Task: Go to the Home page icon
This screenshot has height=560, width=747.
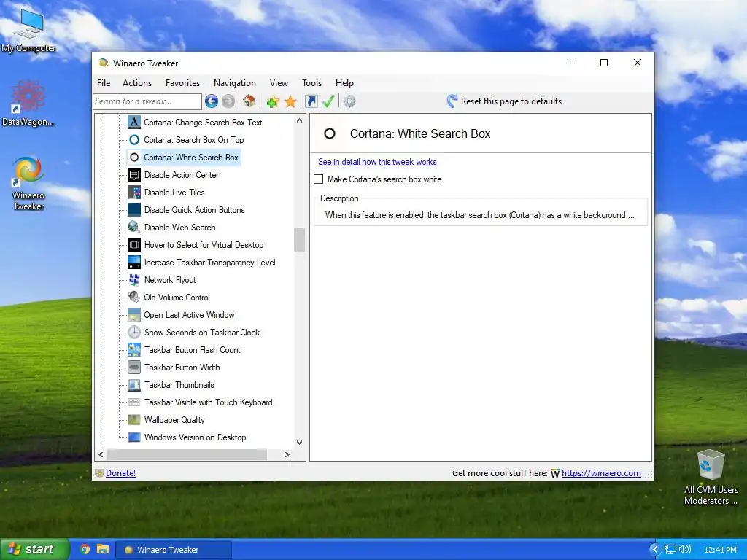Action: coord(249,101)
